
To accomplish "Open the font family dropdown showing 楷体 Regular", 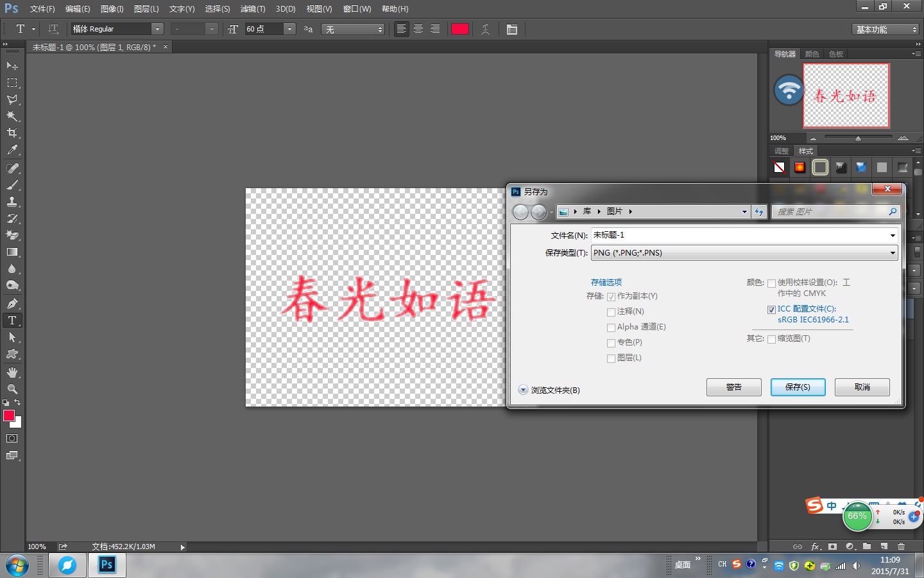I will point(157,29).
